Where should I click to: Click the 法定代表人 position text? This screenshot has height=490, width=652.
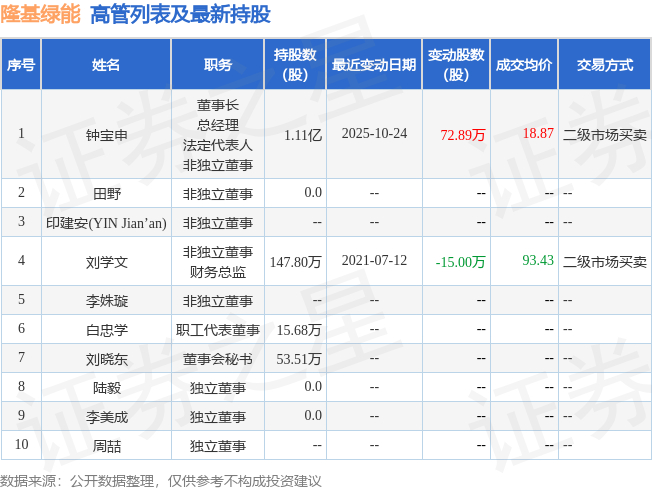coord(217,145)
